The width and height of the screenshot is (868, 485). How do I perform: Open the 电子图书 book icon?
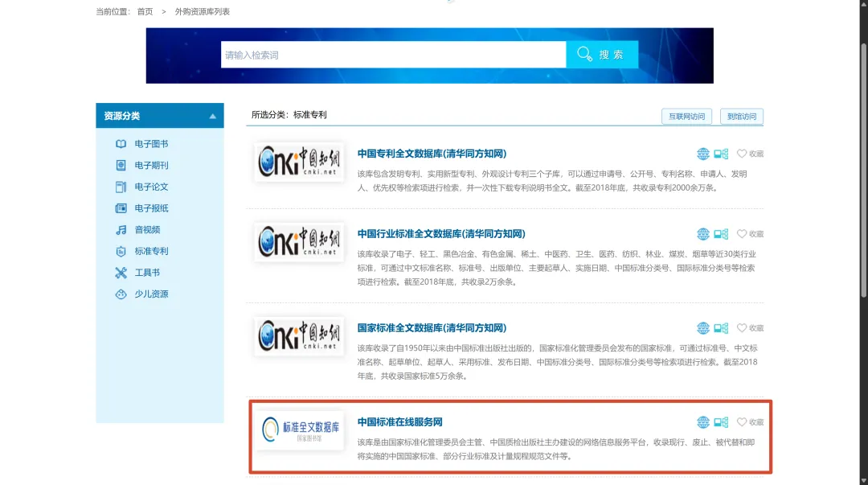(121, 144)
